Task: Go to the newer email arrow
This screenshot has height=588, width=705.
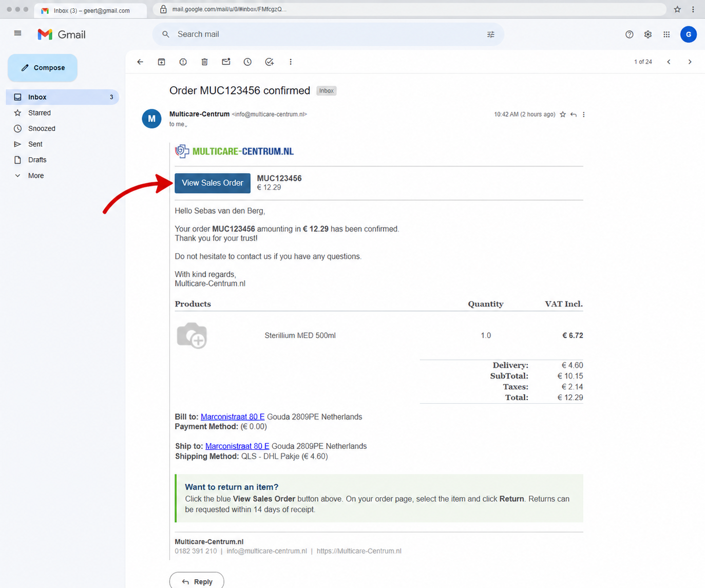Action: (x=669, y=62)
